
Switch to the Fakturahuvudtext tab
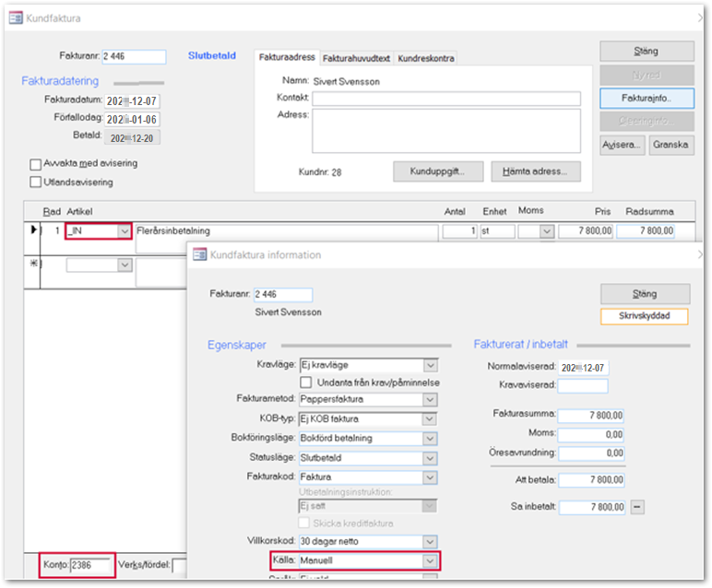(x=356, y=58)
